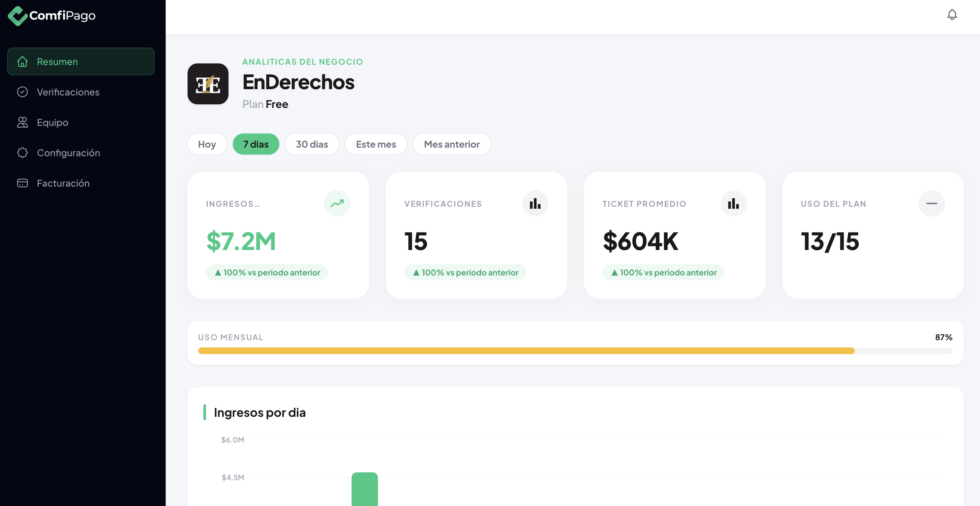
Task: Click the notification bell icon
Action: (x=952, y=15)
